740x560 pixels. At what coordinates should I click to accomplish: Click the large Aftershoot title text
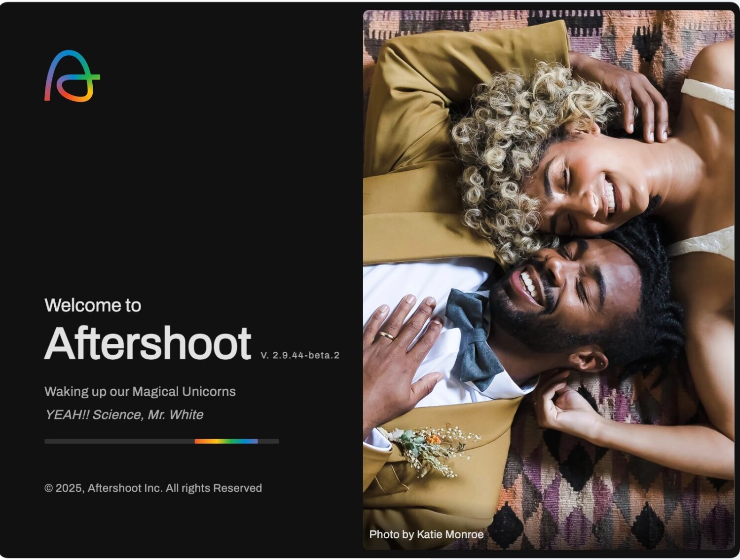coord(148,343)
